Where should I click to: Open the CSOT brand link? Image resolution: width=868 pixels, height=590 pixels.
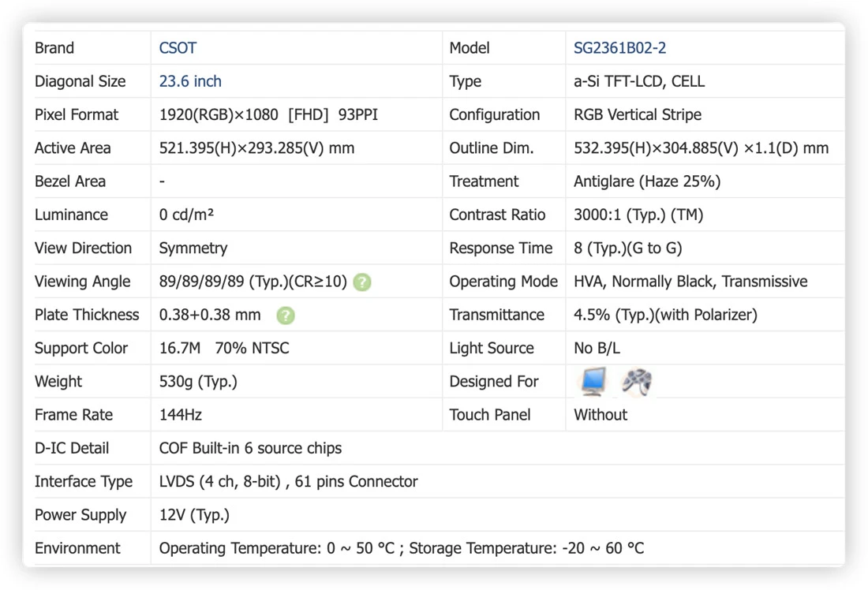click(x=178, y=48)
